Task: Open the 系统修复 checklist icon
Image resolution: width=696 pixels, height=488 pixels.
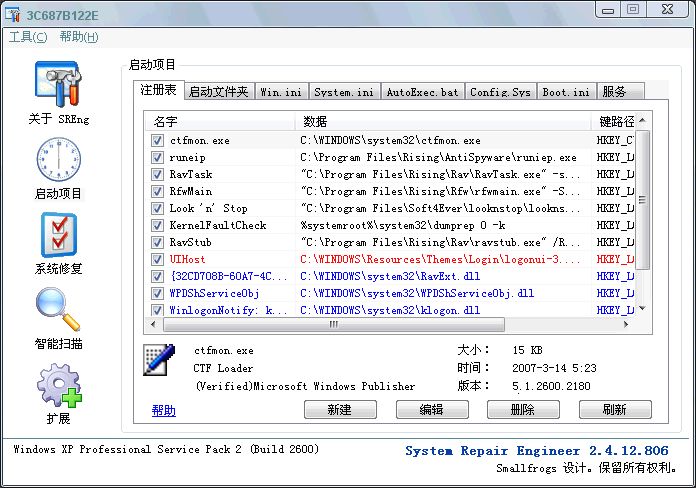Action: (59, 235)
